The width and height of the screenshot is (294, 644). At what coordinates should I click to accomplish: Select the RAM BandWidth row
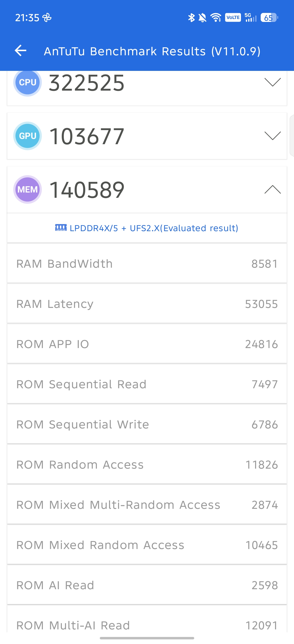[147, 264]
